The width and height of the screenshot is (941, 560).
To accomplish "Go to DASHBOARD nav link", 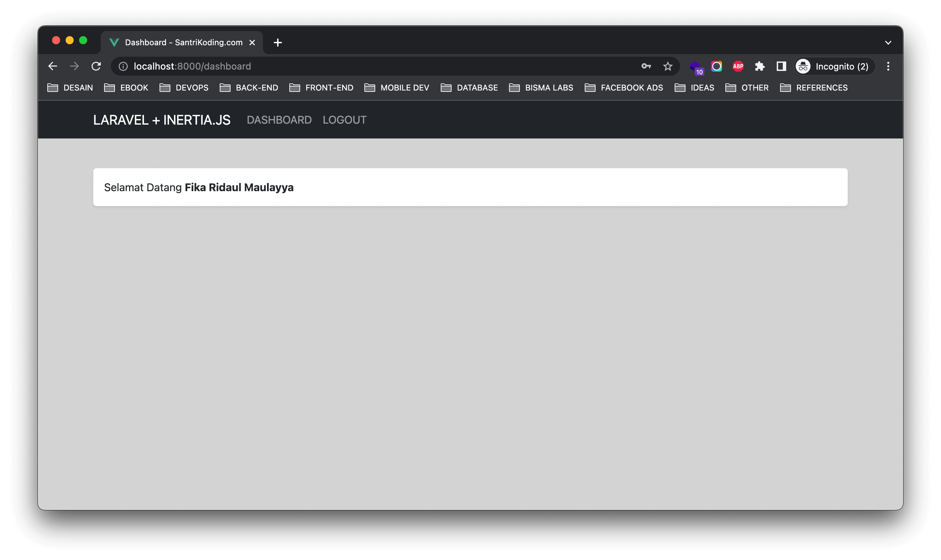I will (x=279, y=120).
